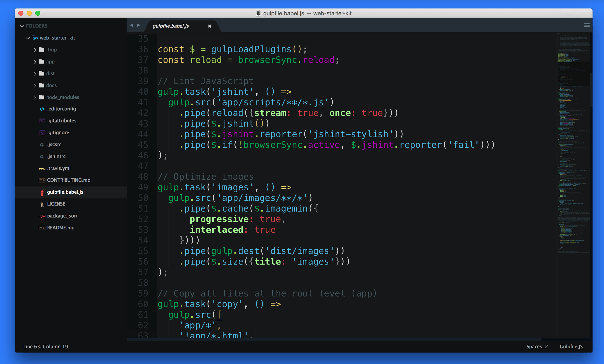
Task: Click the license icon beside LICENSE
Action: point(42,204)
